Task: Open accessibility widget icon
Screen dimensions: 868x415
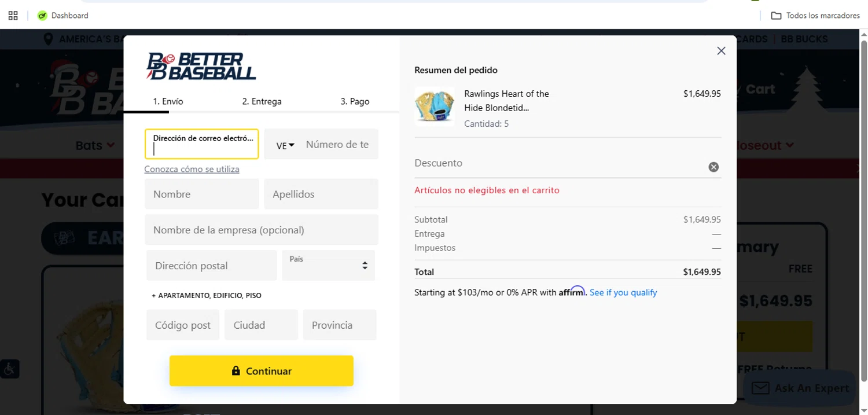Action: pyautogui.click(x=10, y=369)
